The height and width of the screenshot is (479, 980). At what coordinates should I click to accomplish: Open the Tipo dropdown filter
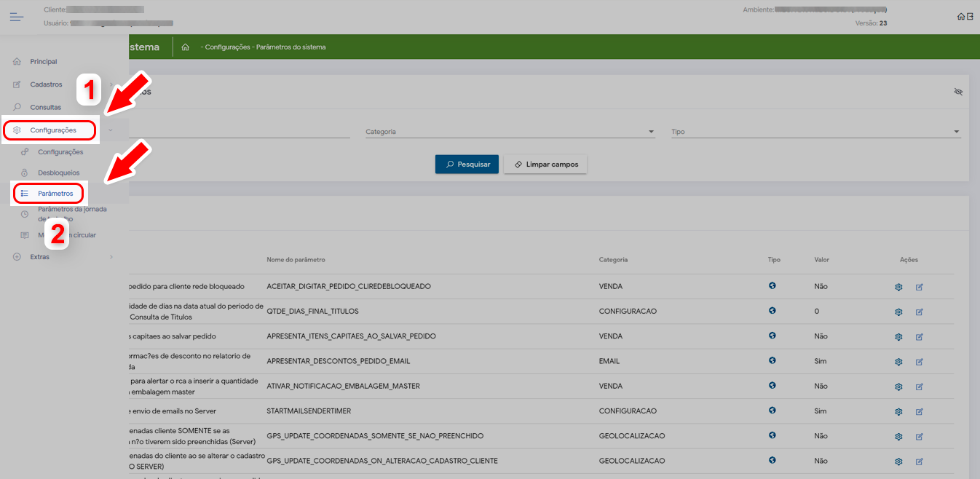pos(815,132)
